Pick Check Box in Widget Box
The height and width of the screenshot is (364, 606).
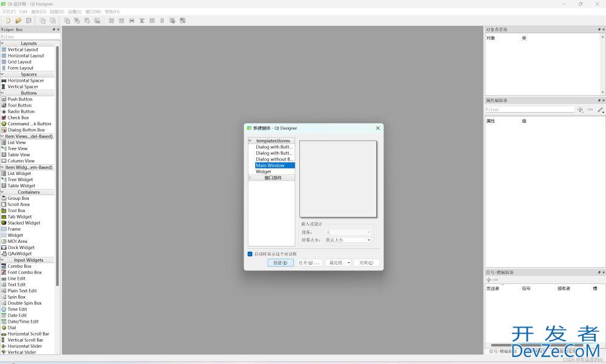coord(18,118)
